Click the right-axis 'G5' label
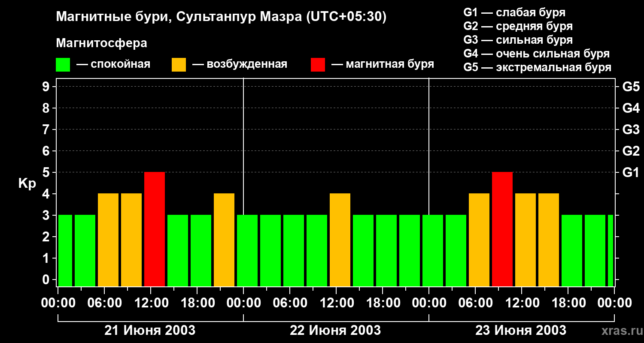The image size is (644, 343). click(631, 87)
